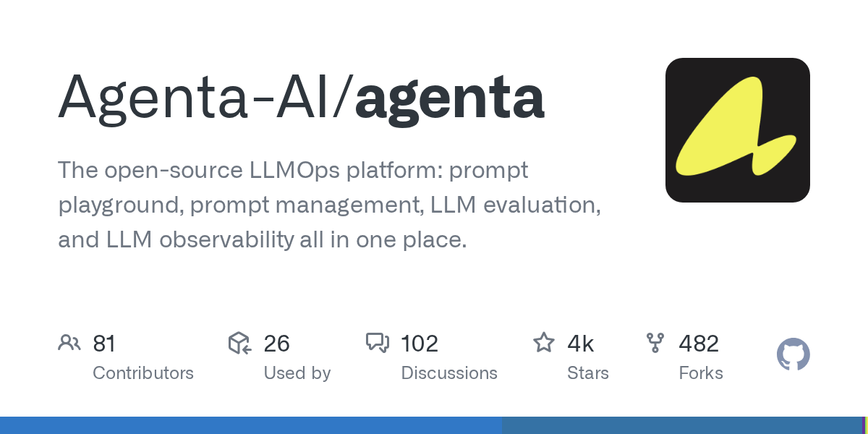Click the Discussions speech bubble icon
This screenshot has height=434, width=868.
pos(378,343)
